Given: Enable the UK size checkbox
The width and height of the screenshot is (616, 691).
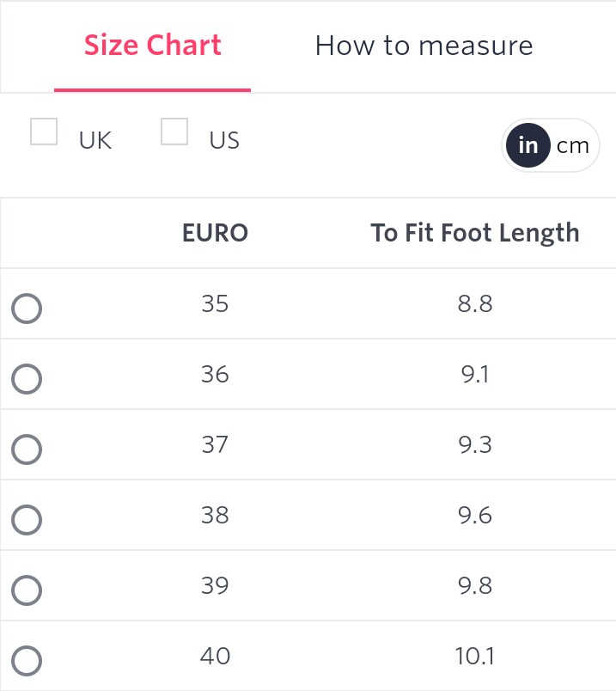Looking at the screenshot, I should pos(44,131).
